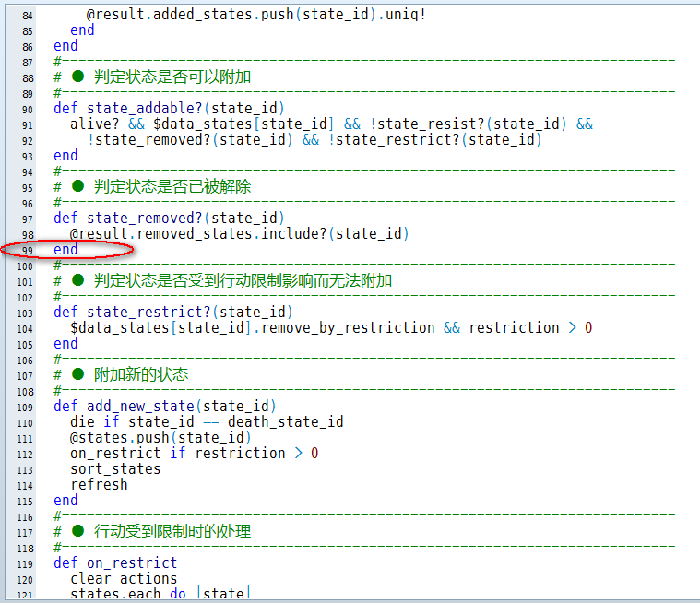Click line number 119 in the gutter
Image resolution: width=700 pixels, height=603 pixels.
(25, 564)
